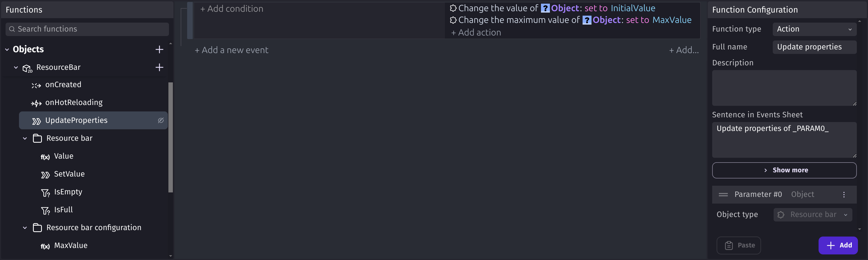The image size is (868, 260).
Task: Toggle visibility of UpdateProperties function
Action: 161,120
